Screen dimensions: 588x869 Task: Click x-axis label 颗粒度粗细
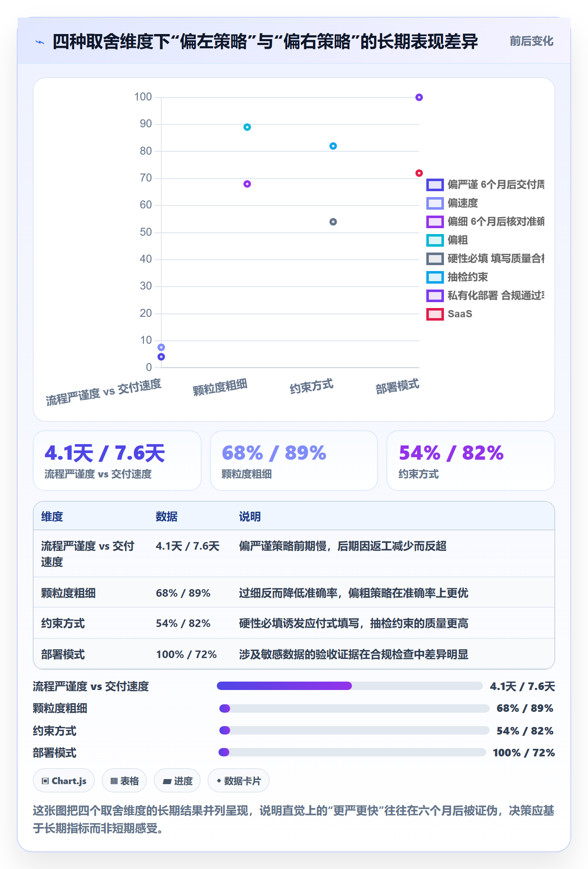[220, 387]
